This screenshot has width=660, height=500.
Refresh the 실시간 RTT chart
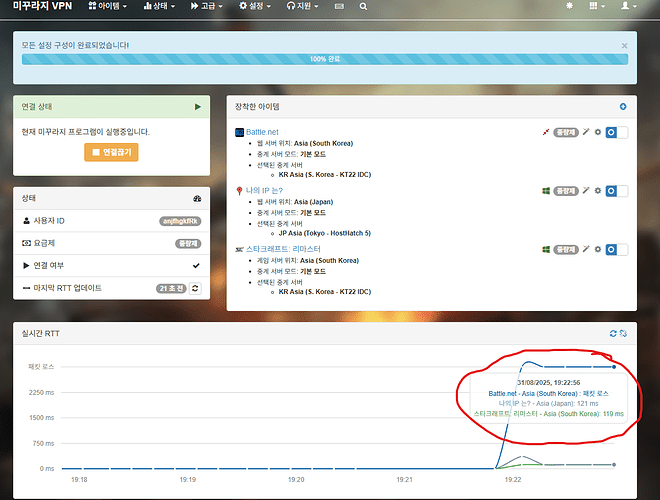pos(613,333)
